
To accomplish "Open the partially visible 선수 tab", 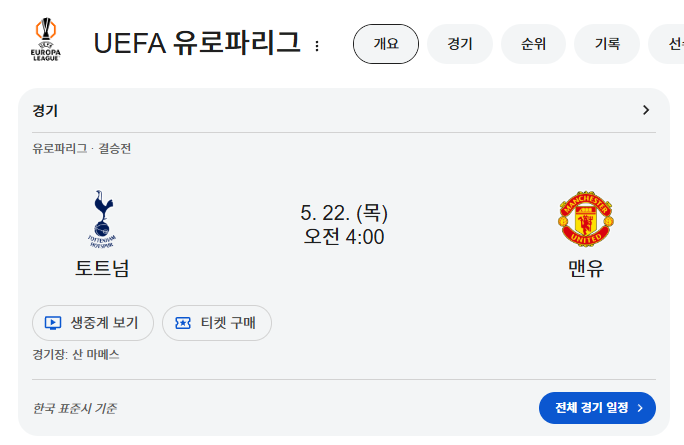I will coord(667,44).
